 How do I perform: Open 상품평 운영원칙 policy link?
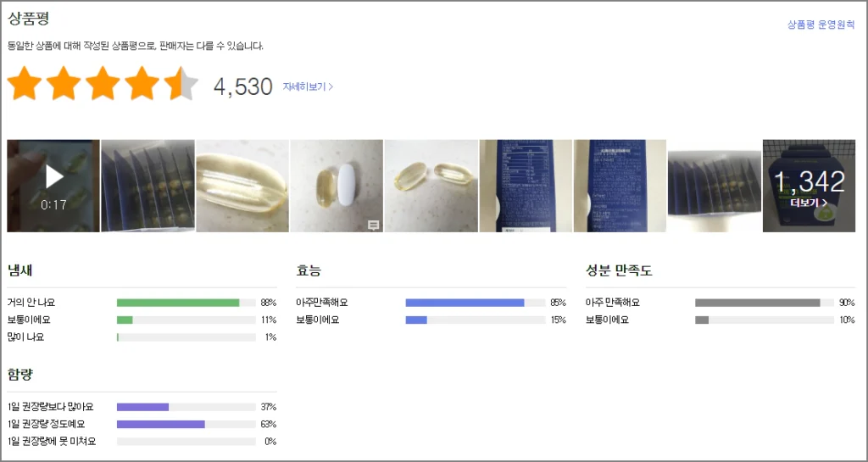[x=821, y=25]
